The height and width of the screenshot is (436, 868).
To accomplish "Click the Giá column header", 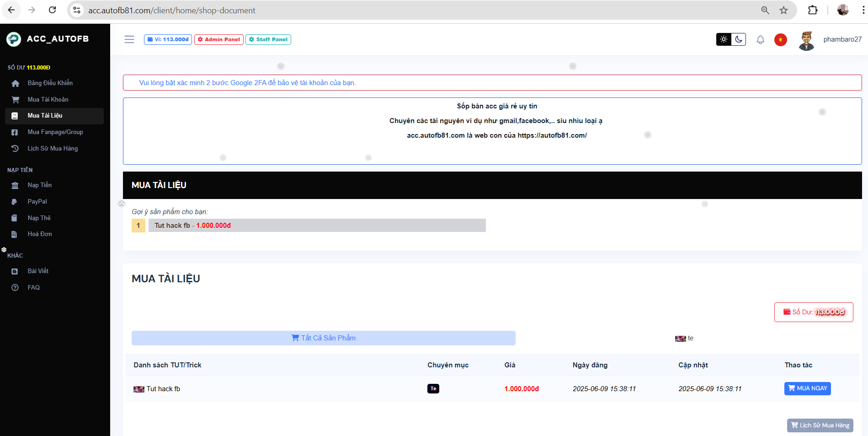I will pos(510,365).
